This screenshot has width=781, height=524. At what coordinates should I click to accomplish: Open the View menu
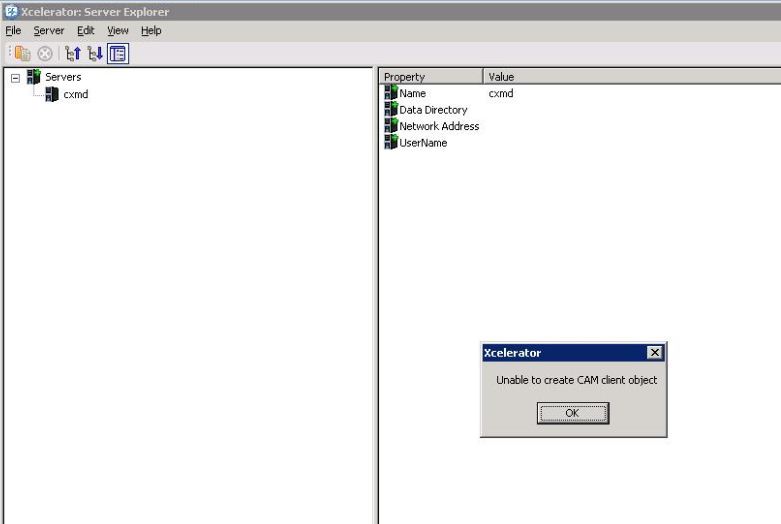[x=118, y=31]
